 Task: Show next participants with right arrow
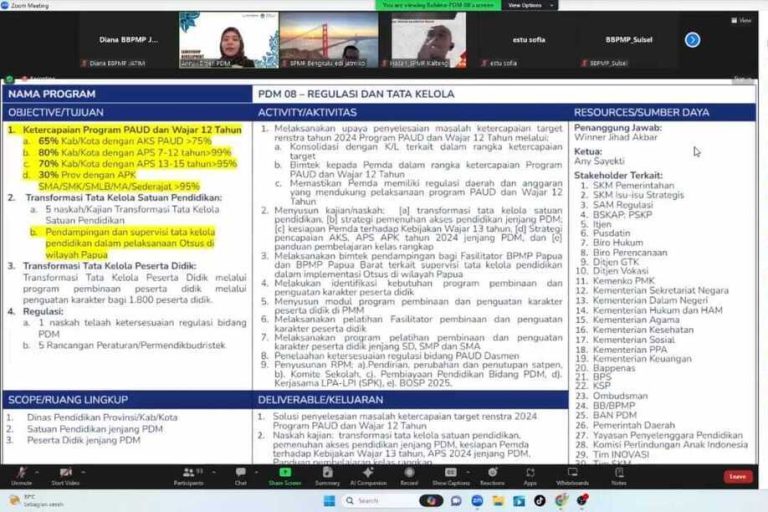pos(692,40)
